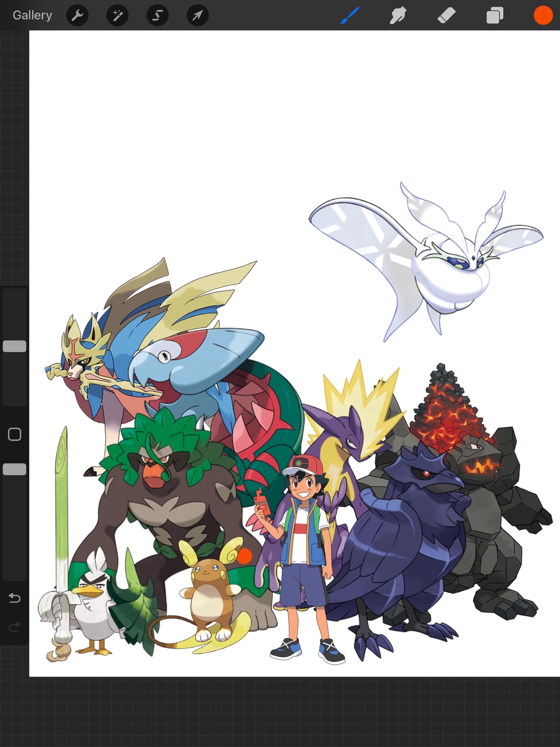Activate the Transform arrow tool

198,15
